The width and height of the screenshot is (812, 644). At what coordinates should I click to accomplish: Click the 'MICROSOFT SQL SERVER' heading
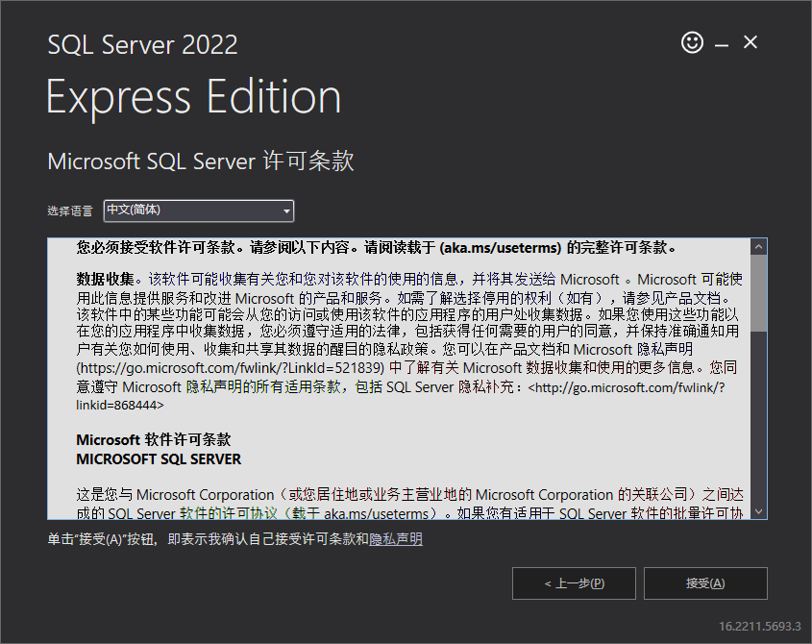[159, 459]
